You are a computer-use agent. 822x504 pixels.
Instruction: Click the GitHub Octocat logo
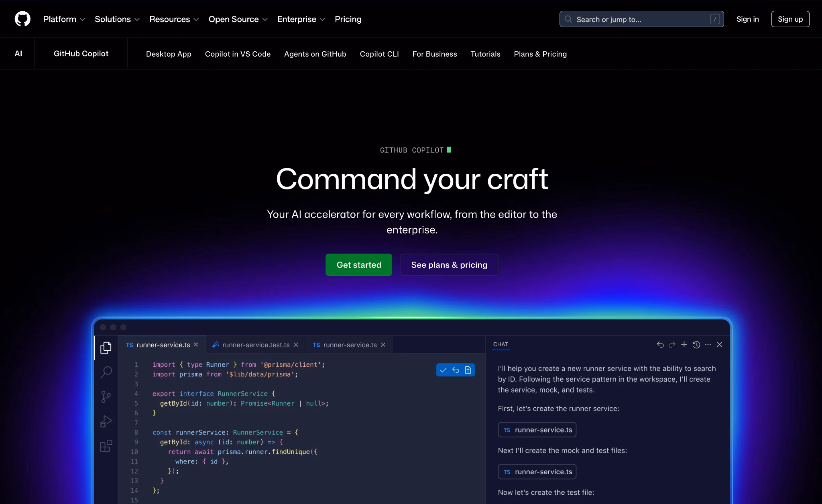[22, 19]
